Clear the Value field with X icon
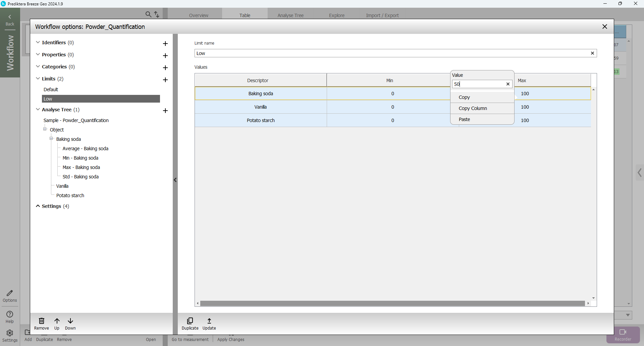This screenshot has width=644, height=346. click(x=508, y=84)
